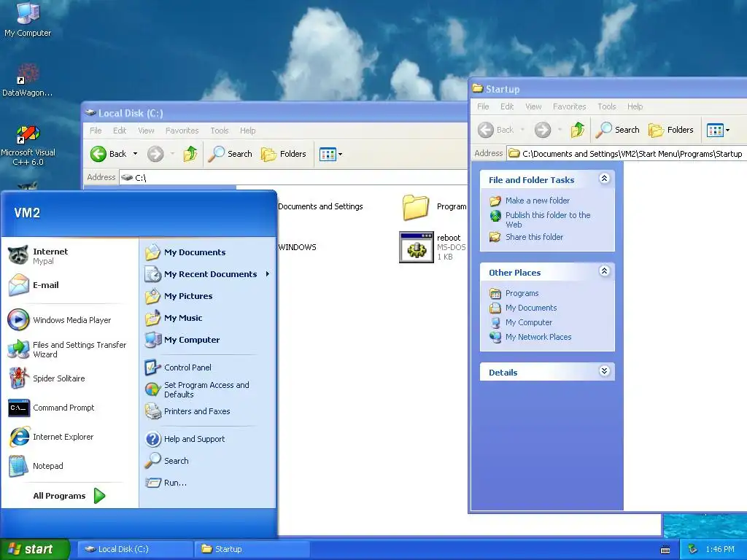Viewport: 747px width, 560px height.
Task: Go to My Network Places link
Action: pos(538,337)
